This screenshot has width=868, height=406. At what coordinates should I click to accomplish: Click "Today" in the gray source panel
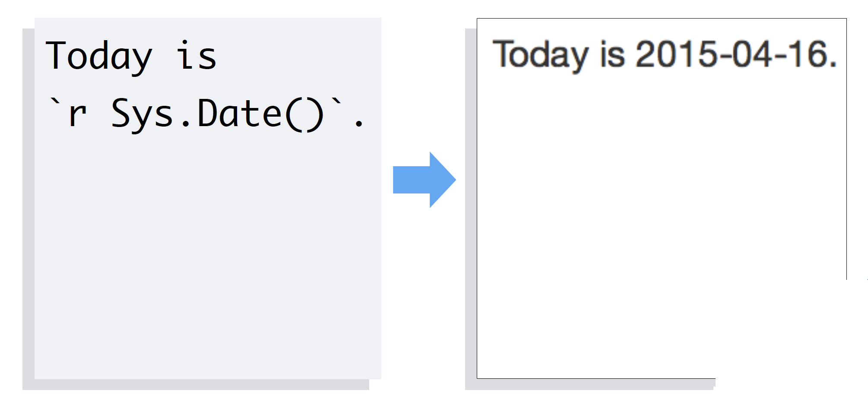tap(99, 57)
